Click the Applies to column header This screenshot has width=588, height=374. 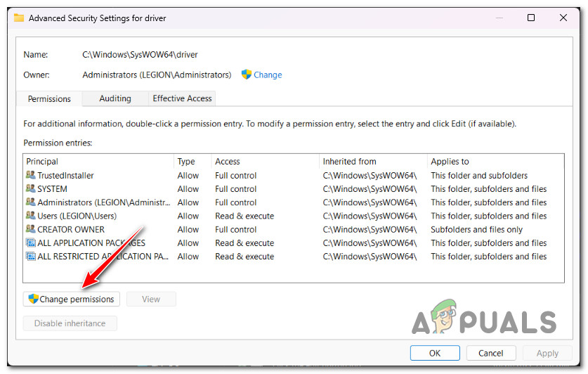[495, 161]
